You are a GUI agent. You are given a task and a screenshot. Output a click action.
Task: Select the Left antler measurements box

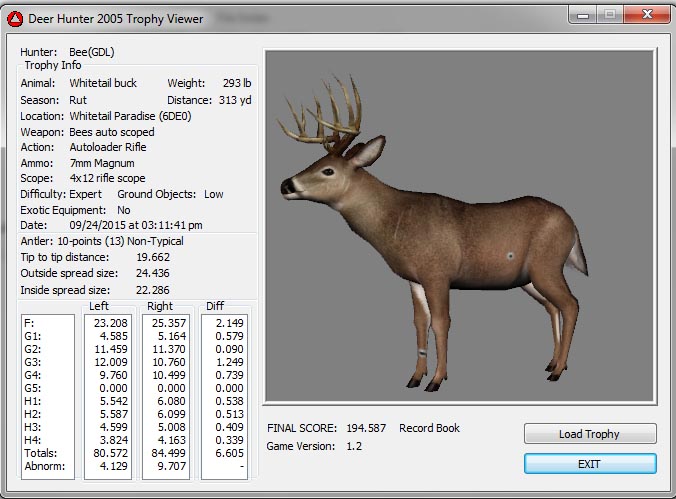tap(108, 396)
